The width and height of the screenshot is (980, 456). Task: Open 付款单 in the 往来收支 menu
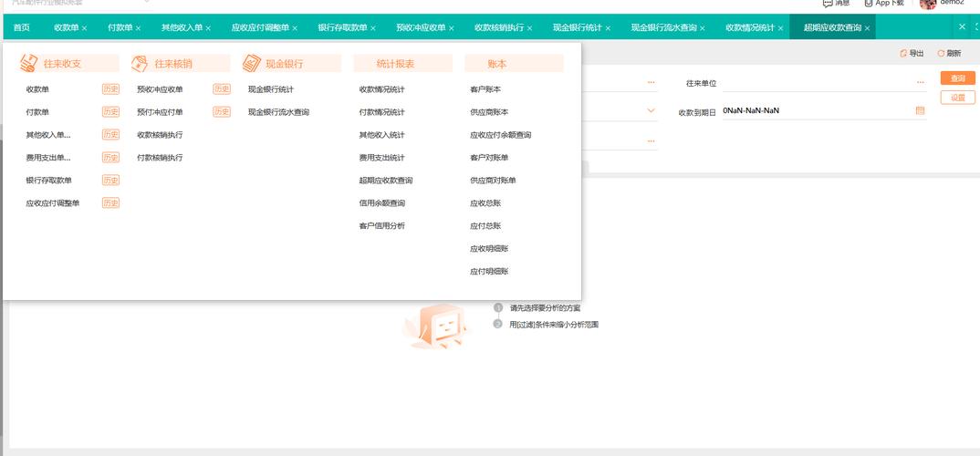pyautogui.click(x=37, y=112)
